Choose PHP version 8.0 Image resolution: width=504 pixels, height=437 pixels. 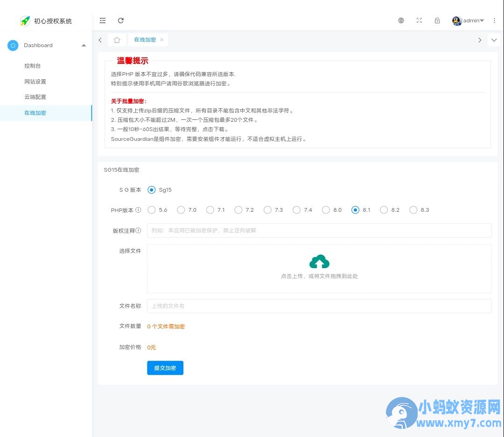326,210
